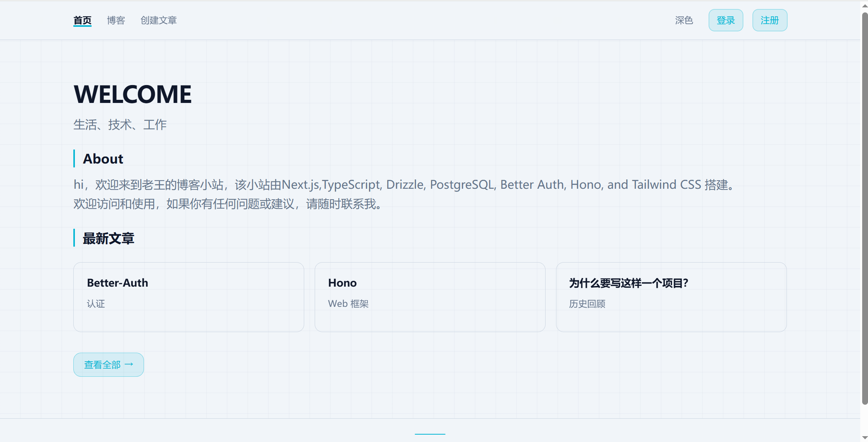This screenshot has height=442, width=868.
Task: Click the 注册 register button
Action: (x=769, y=20)
